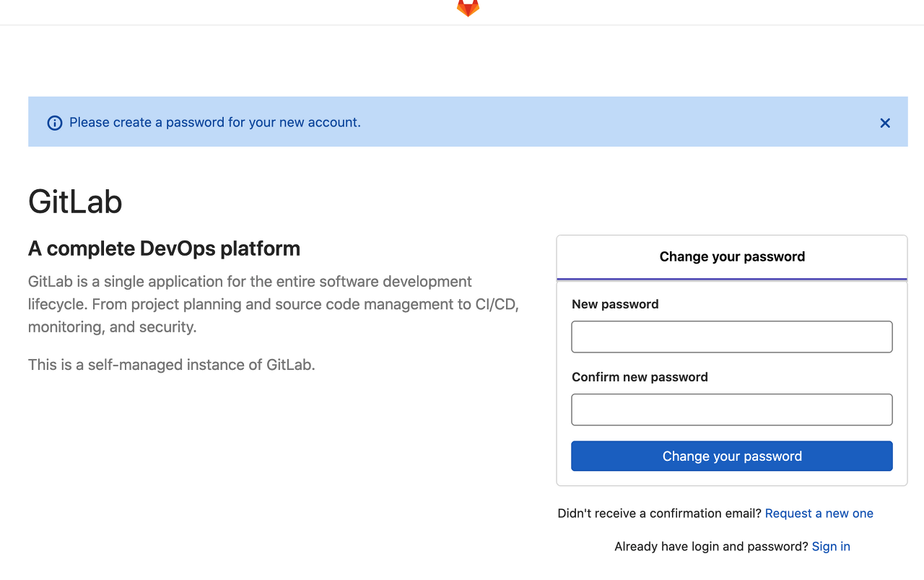Click 'Already have login and password?' text
Screen dimensions: 924x580
tap(711, 547)
